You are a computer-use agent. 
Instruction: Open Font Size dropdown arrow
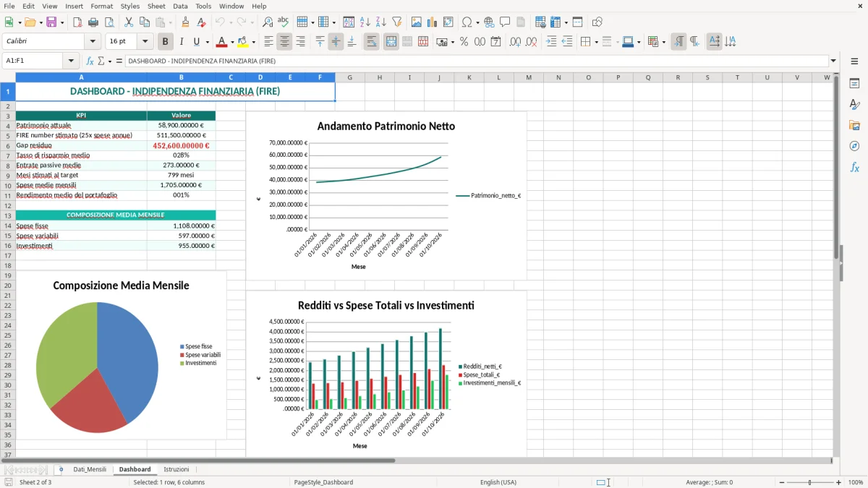point(145,42)
